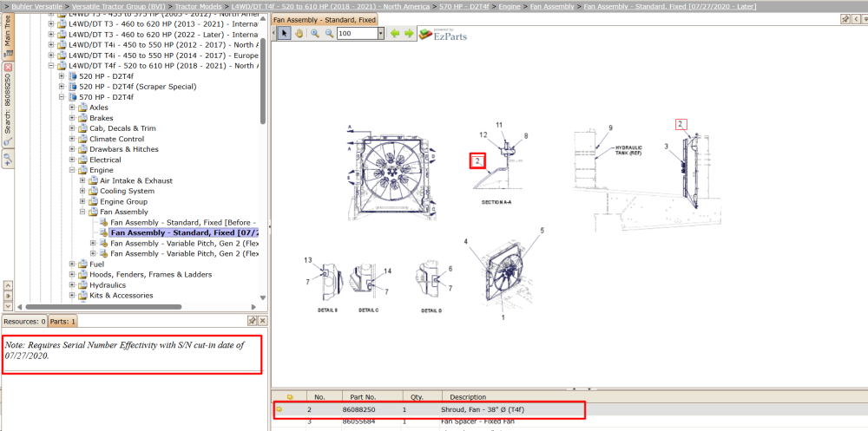868x431 pixels.
Task: Open the zoom level dropdown arrow
Action: 381,34
